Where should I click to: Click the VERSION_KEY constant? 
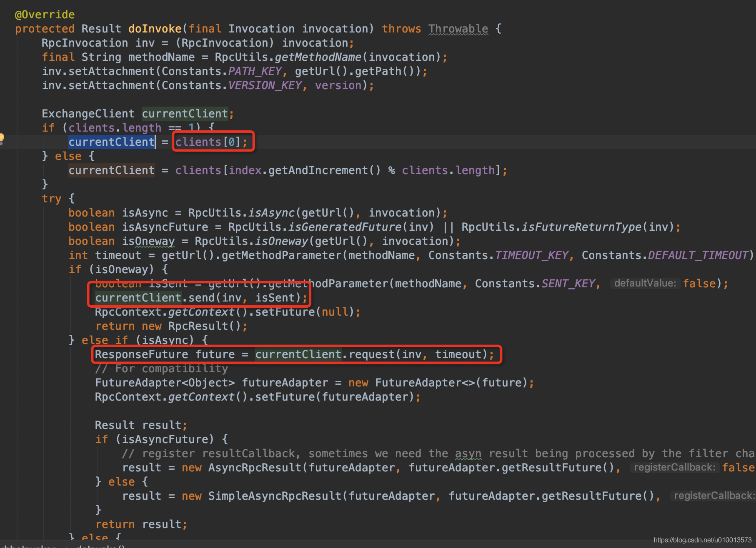pos(265,85)
